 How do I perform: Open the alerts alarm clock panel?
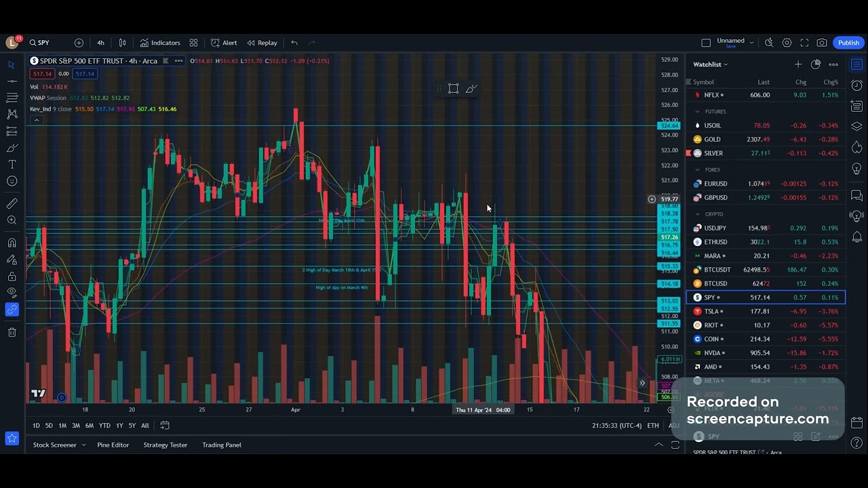(x=857, y=85)
